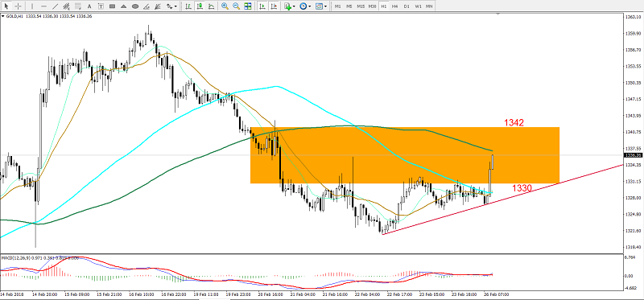The height and width of the screenshot is (300, 644).
Task: Open the indicators list icon
Action: pos(288,6)
